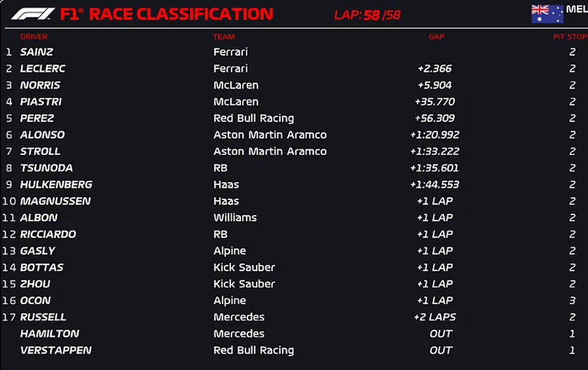Image resolution: width=588 pixels, height=370 pixels.
Task: Click driver name LECLERC
Action: 42,68
